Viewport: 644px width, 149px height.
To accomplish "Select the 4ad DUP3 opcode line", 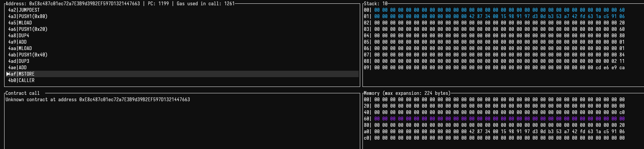I will [x=18, y=61].
